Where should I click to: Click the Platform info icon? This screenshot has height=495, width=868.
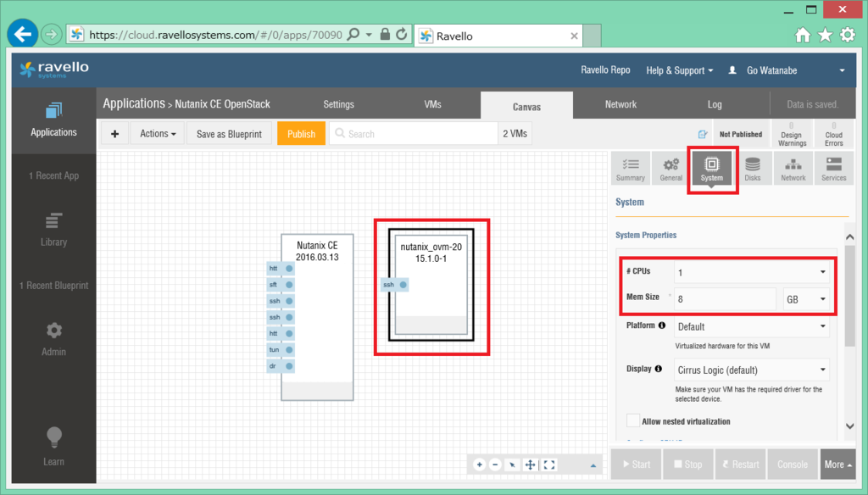(662, 325)
